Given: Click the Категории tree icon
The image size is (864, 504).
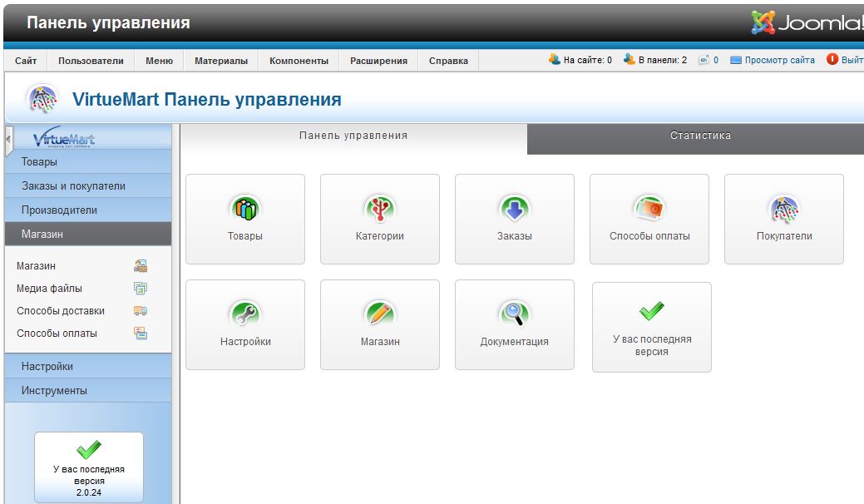Looking at the screenshot, I should [x=379, y=208].
